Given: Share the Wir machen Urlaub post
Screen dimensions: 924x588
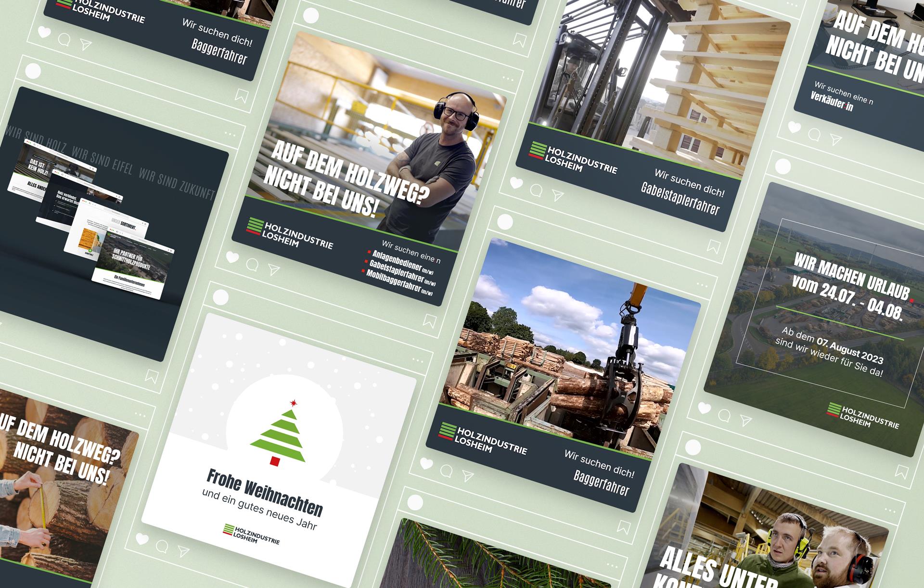Looking at the screenshot, I should coord(746,421).
